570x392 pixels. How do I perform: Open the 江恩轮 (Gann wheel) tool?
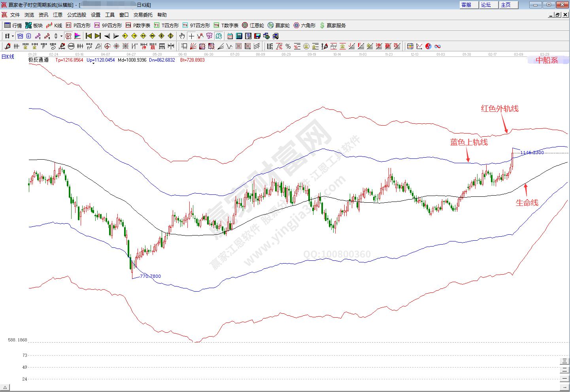253,25
